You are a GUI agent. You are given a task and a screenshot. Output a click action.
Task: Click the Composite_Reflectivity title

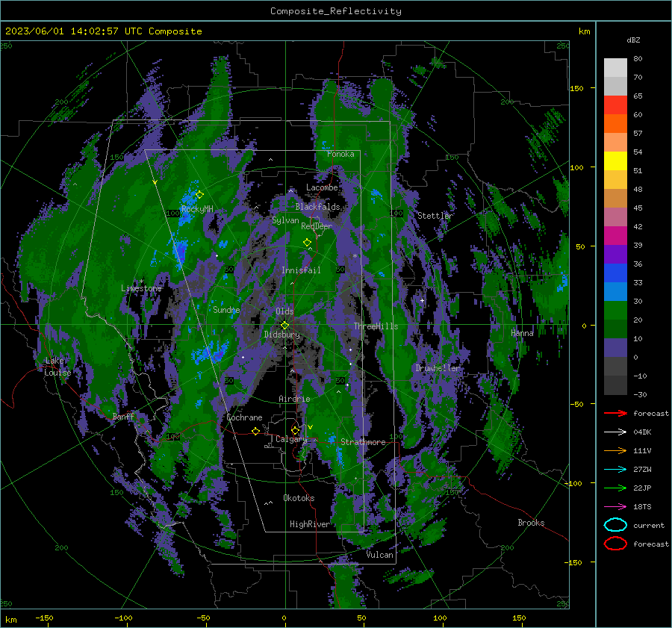(336, 11)
